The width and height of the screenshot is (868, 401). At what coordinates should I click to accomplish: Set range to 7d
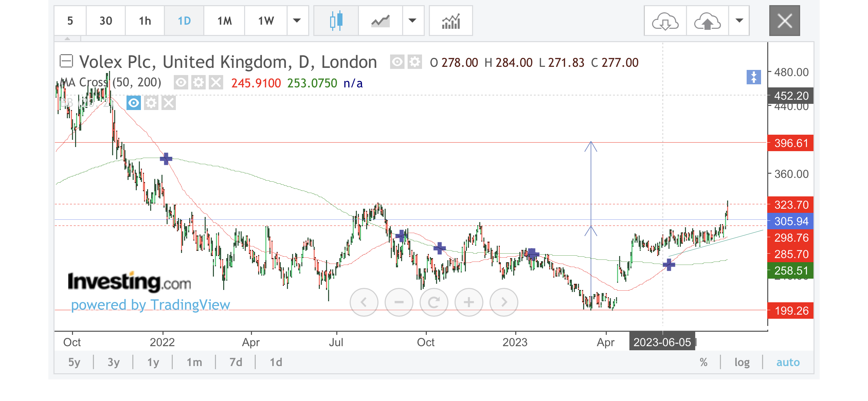236,362
